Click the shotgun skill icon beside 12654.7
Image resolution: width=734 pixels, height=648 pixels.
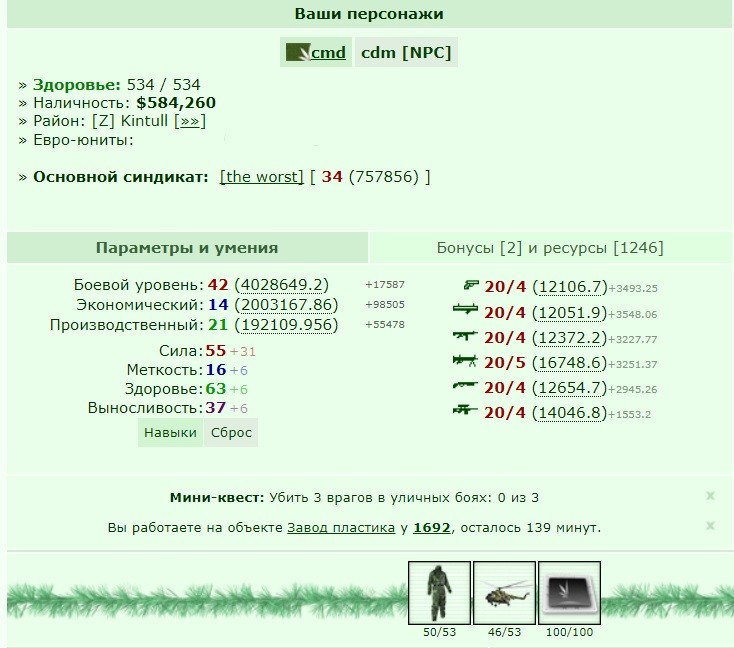(x=465, y=385)
